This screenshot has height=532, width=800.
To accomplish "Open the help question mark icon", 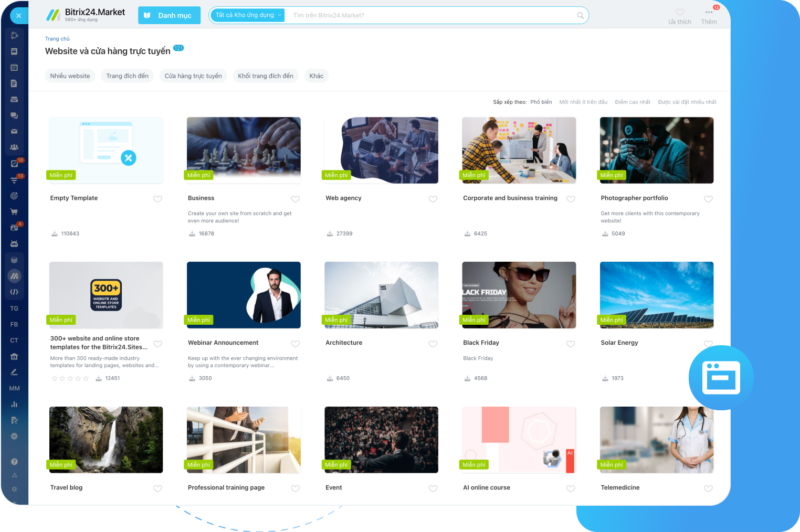I will coord(14,462).
